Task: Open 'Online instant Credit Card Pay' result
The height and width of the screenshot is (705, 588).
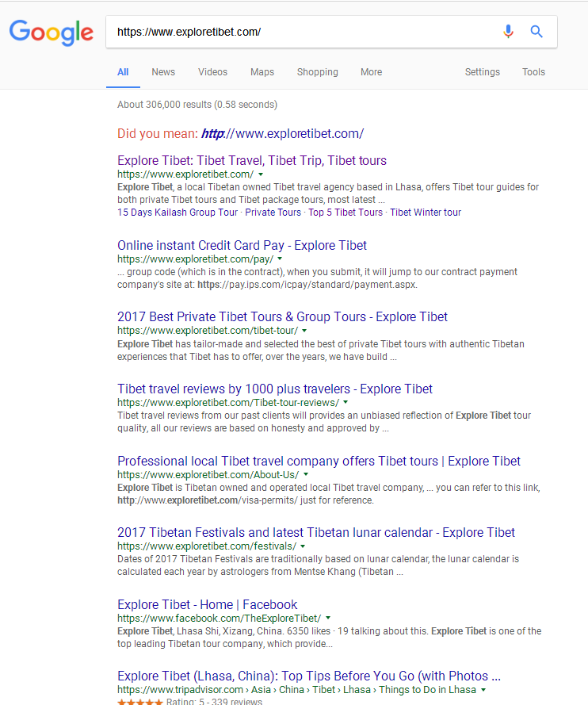Action: pyautogui.click(x=242, y=246)
